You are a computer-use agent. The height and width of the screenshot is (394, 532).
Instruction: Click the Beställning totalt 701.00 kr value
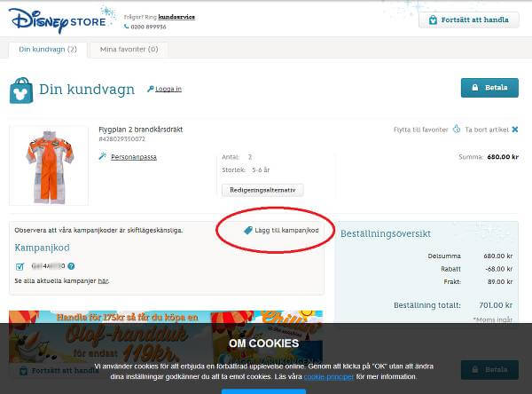[496, 305]
